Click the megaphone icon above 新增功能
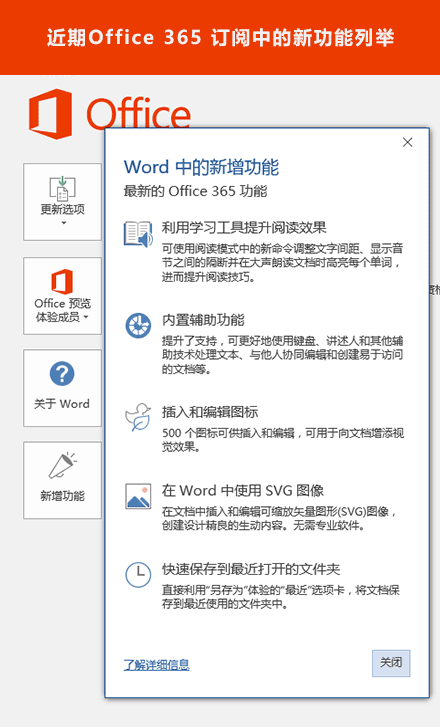Image resolution: width=440 pixels, height=727 pixels. (x=63, y=466)
